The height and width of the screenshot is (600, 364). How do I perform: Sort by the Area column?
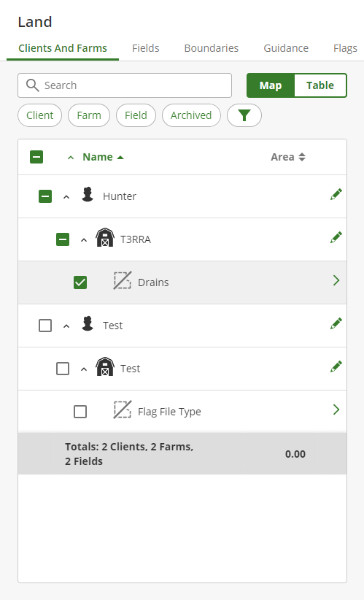pyautogui.click(x=288, y=157)
